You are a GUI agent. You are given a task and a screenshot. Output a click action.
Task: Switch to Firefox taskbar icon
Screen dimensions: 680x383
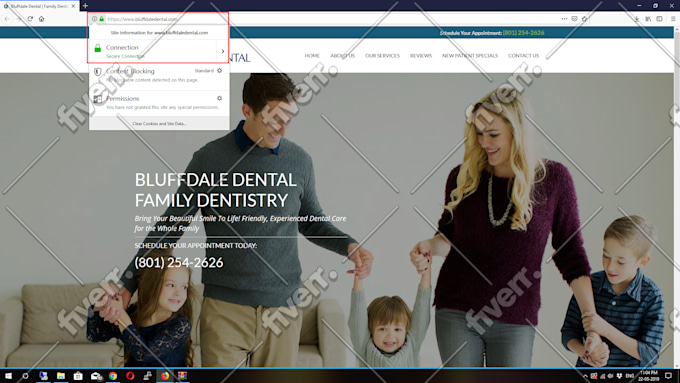tap(165, 376)
